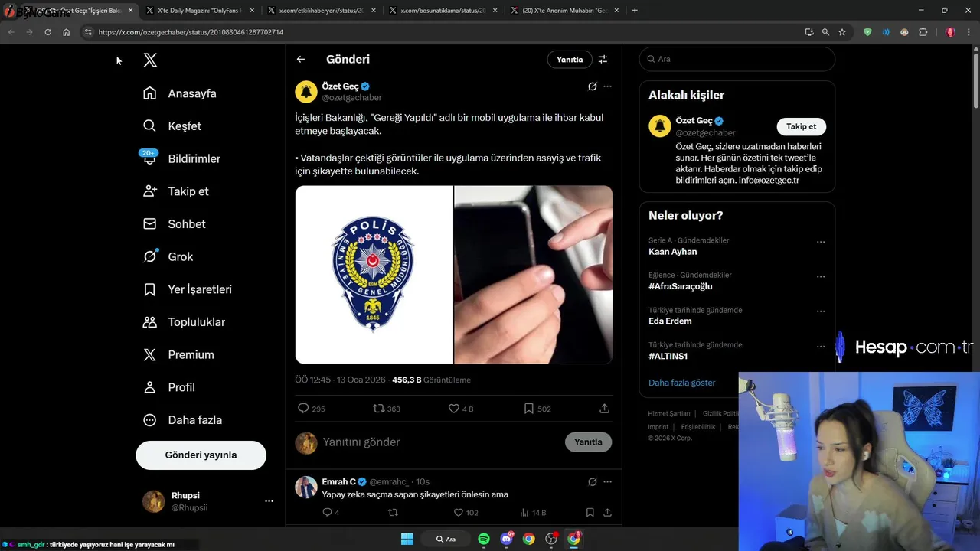Click the share icon on the main post
980x551 pixels.
coord(604,409)
